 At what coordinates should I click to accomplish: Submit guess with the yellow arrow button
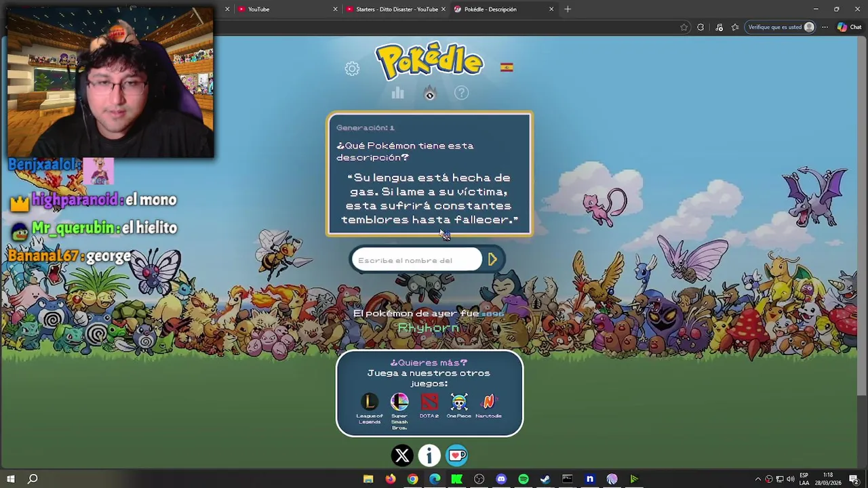click(x=493, y=260)
